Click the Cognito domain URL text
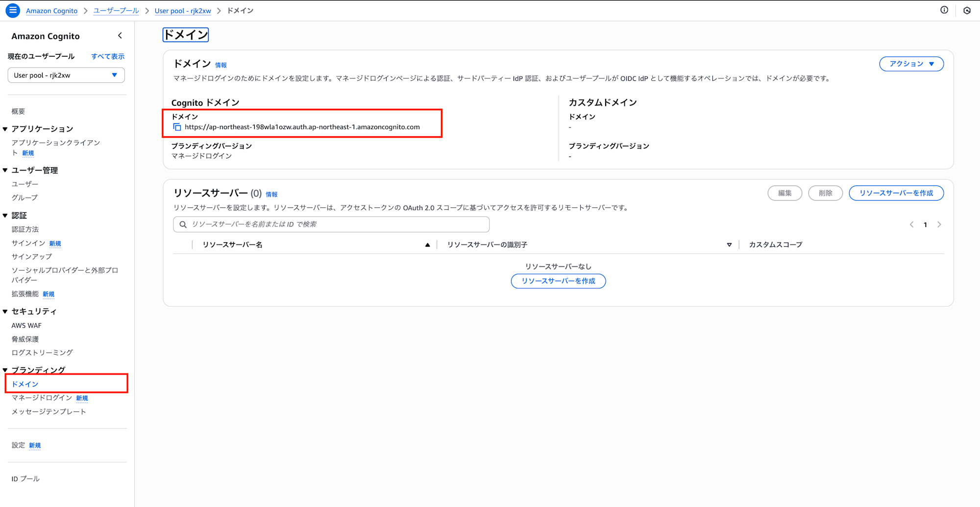980x507 pixels. [x=302, y=127]
